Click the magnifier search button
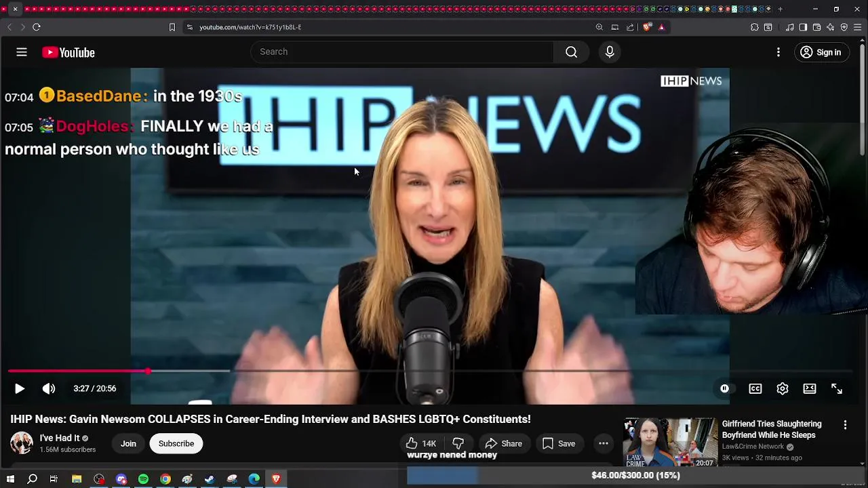Viewport: 868px width, 488px height. coord(571,52)
